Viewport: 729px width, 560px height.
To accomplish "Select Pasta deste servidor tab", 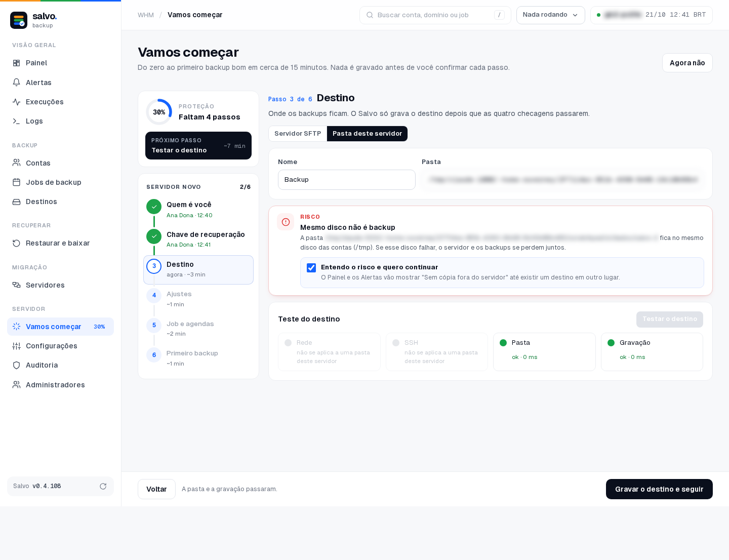I will (367, 134).
